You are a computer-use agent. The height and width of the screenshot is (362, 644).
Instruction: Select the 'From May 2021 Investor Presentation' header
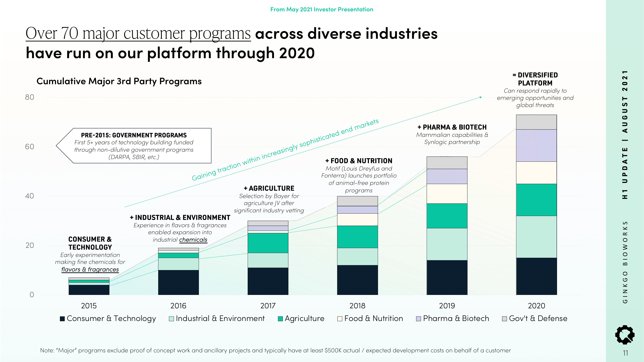pos(322,10)
